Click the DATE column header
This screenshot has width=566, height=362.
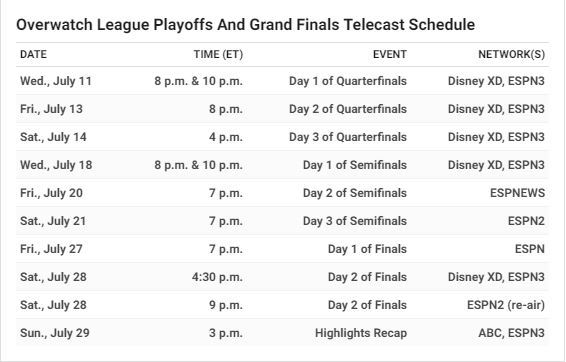[x=33, y=54]
